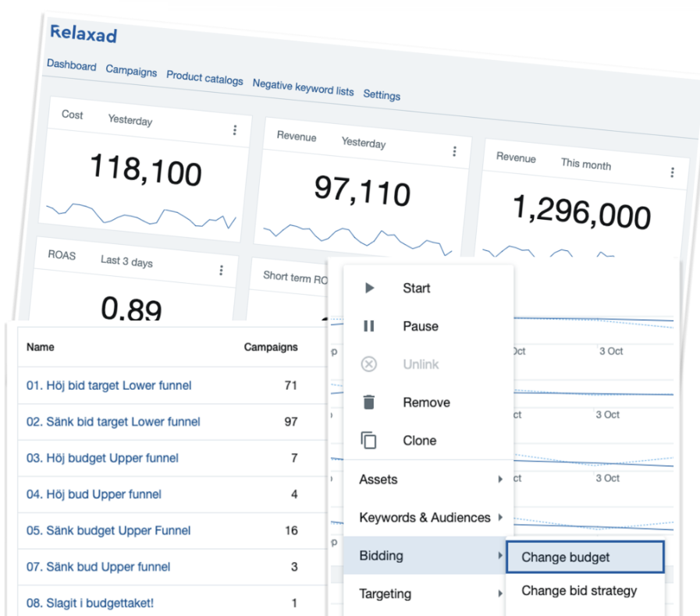Select the Clone icon

pos(369,440)
